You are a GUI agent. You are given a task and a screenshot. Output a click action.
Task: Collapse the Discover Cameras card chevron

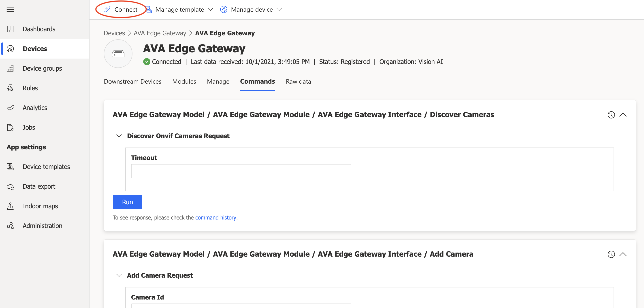tap(623, 115)
